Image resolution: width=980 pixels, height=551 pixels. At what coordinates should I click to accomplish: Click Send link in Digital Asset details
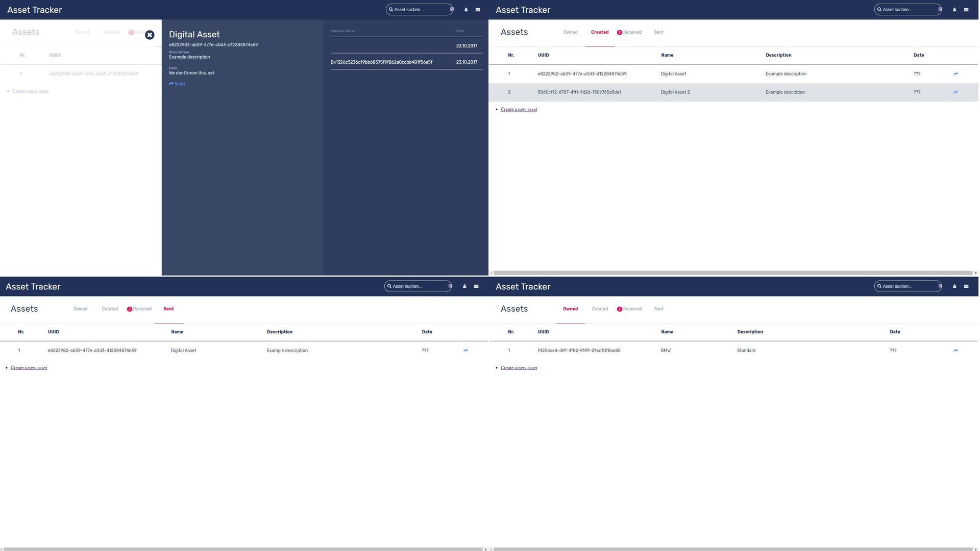tap(177, 84)
